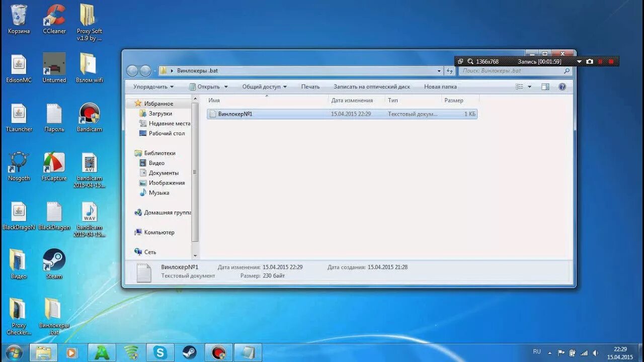Select the bandicam AVI video file
The image size is (644, 362).
89,170
